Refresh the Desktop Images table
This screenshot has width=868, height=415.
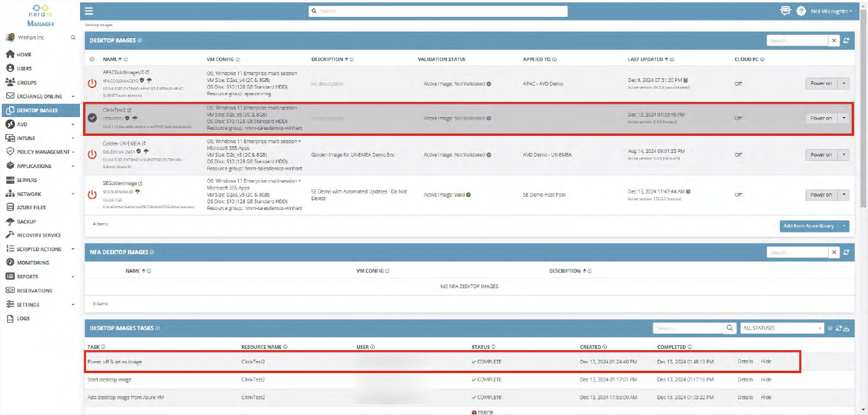click(846, 41)
